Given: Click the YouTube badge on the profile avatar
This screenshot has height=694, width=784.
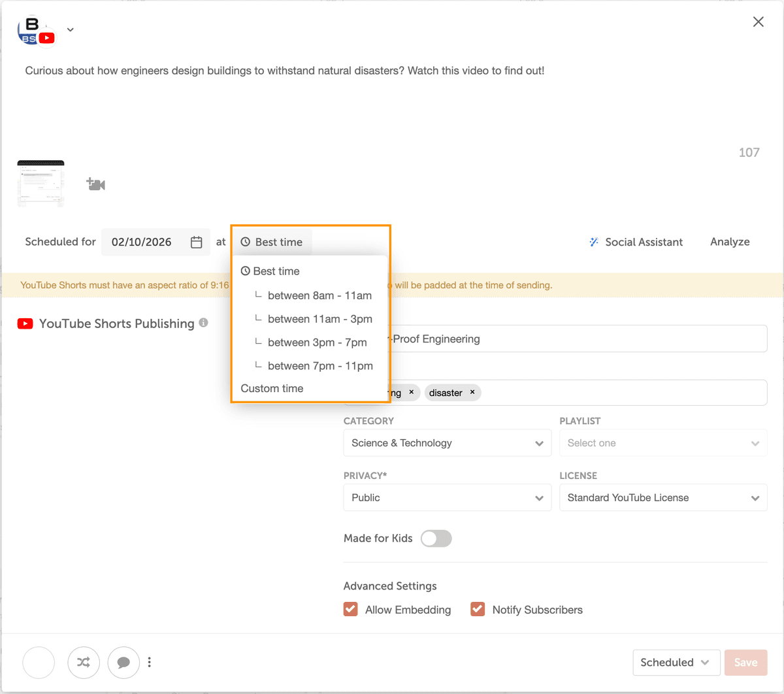Looking at the screenshot, I should coord(46,38).
